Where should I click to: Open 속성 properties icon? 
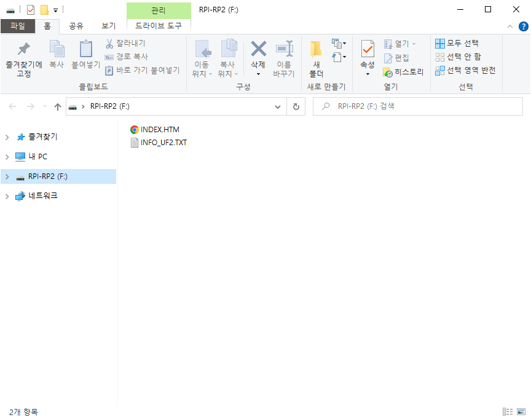(x=368, y=49)
